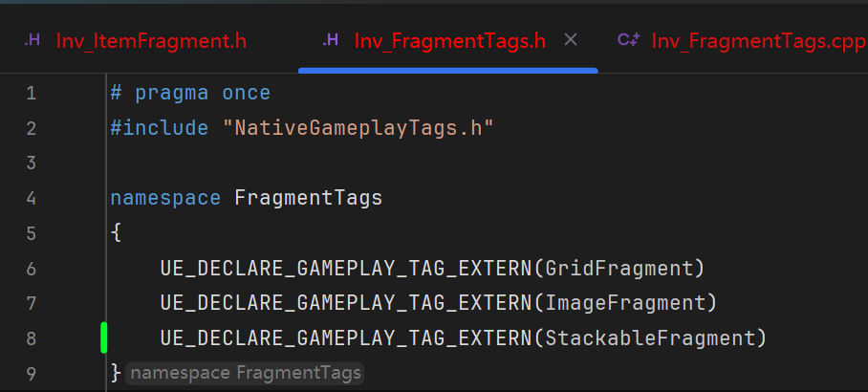Click the .H icon on Inv_FragmentTags.h tab
This screenshot has height=392, width=868.
[x=331, y=40]
